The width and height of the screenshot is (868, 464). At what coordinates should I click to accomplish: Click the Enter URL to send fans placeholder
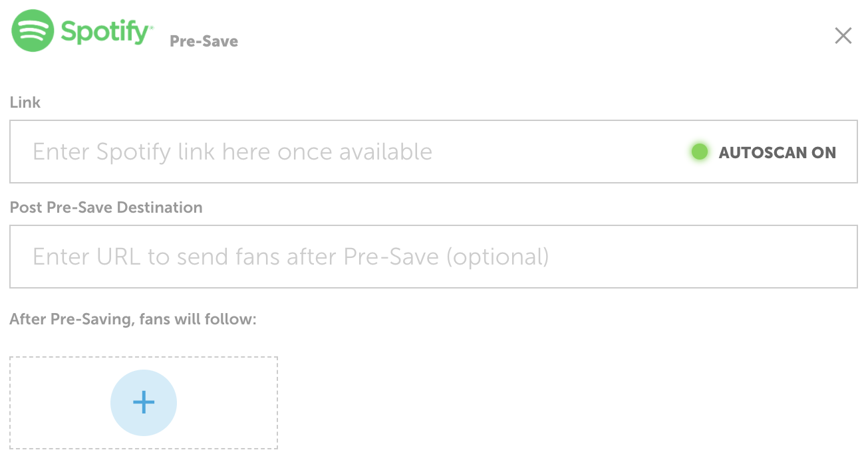point(291,257)
